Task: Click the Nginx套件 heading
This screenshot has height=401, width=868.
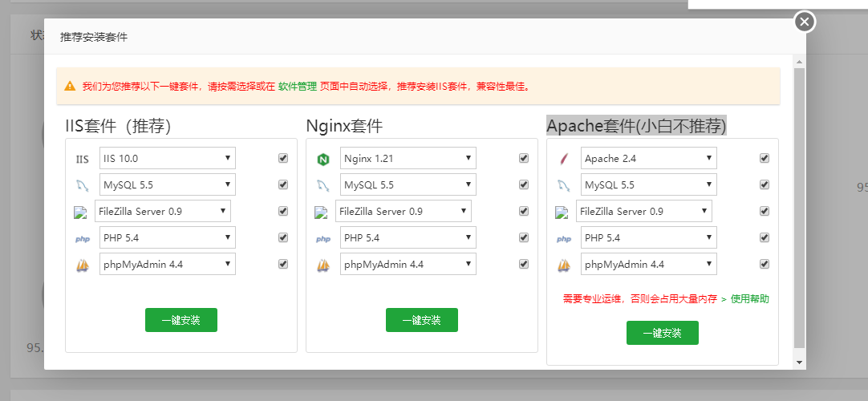Action: (x=344, y=126)
